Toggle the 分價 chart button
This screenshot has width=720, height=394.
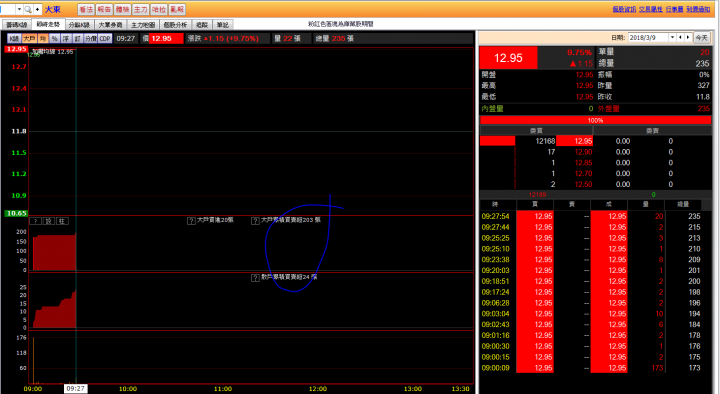tap(91, 39)
